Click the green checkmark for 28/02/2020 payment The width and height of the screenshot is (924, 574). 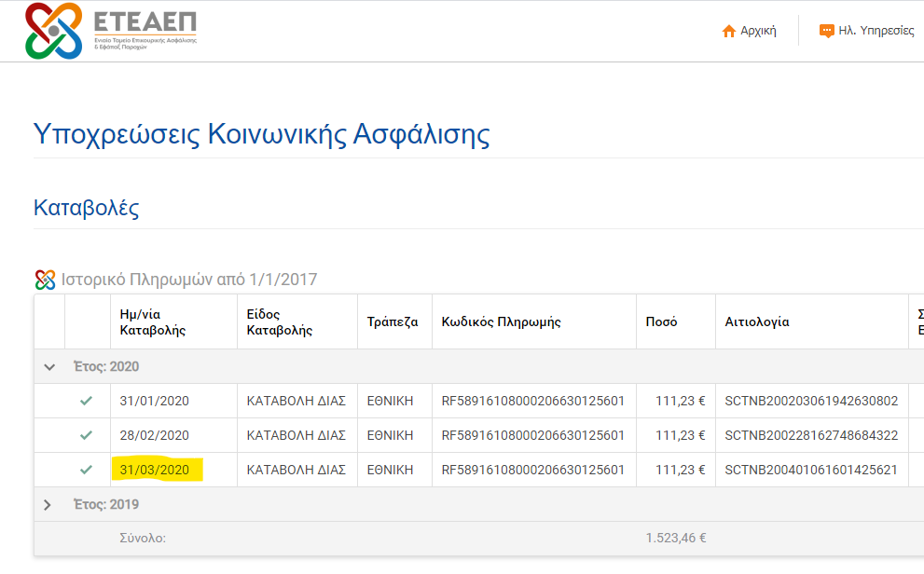click(87, 435)
